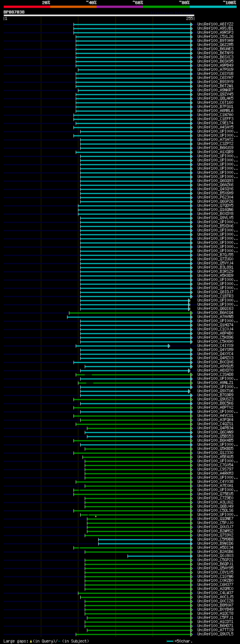The width and height of the screenshot is (240, 644).
Task: Select hit label UniRef100_C3SAD8
Action: (x=215, y=375)
